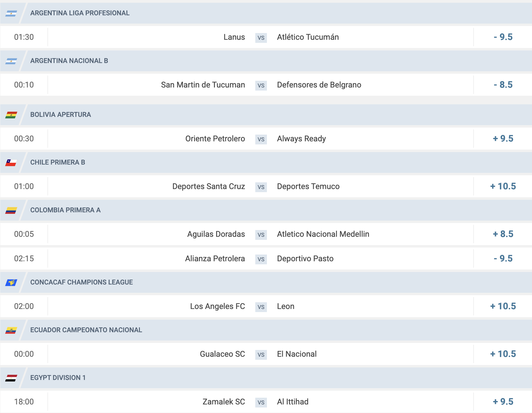Open the Egypt Division 1 league header
The image size is (532, 413).
click(x=266, y=378)
